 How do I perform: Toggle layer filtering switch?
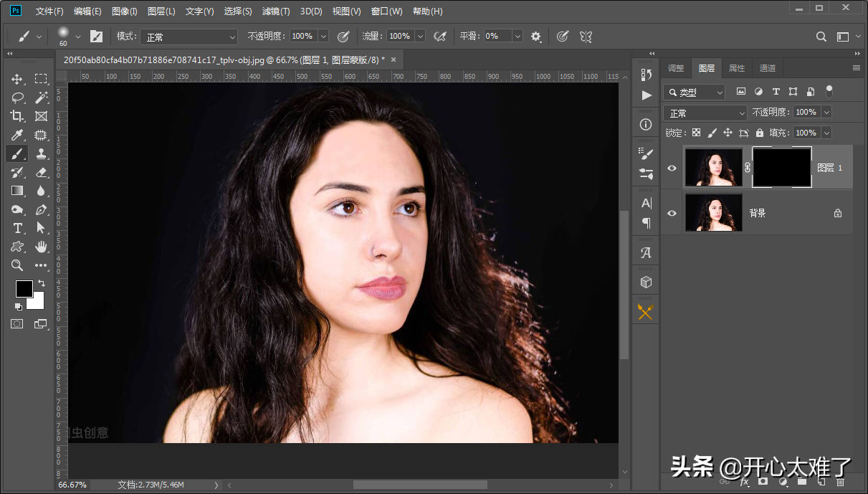pyautogui.click(x=829, y=91)
